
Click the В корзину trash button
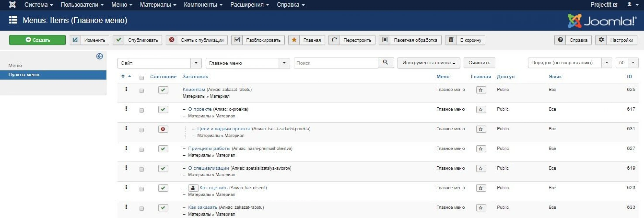465,40
